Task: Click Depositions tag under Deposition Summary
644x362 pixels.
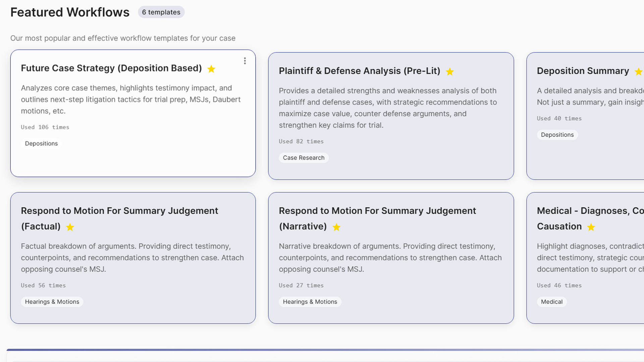Action: 557,135
